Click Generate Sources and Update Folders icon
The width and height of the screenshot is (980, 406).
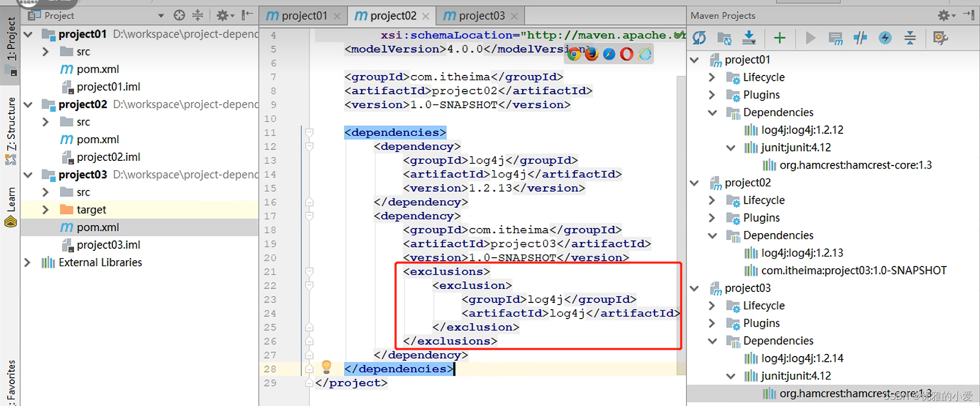[x=724, y=38]
